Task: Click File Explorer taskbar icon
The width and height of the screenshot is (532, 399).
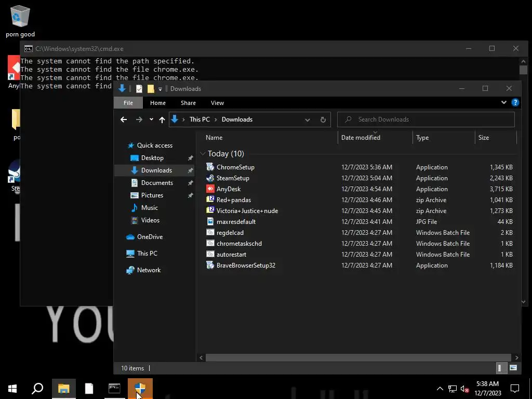Action: (63, 389)
